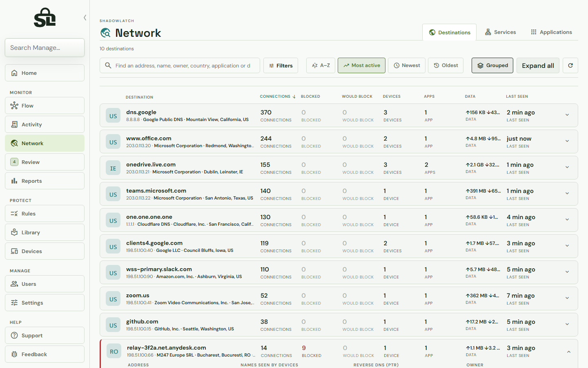
Task: Click the Network globe icon beside the title
Action: (105, 33)
